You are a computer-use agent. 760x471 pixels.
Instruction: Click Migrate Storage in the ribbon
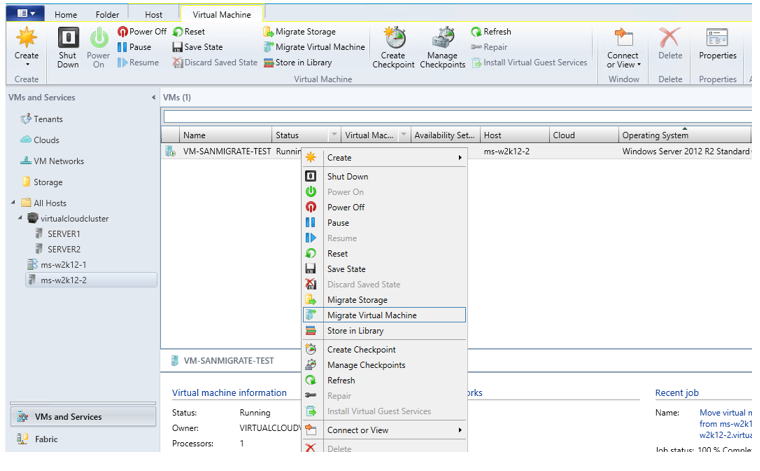coord(300,31)
